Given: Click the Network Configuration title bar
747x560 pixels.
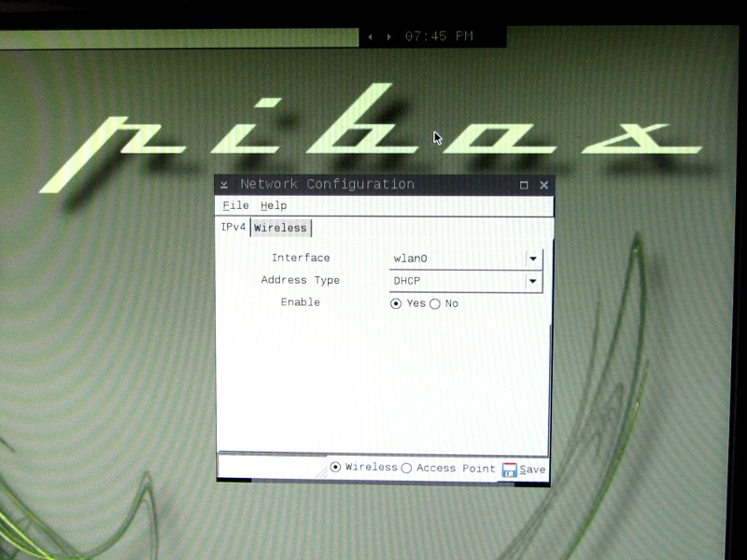Looking at the screenshot, I should (384, 185).
